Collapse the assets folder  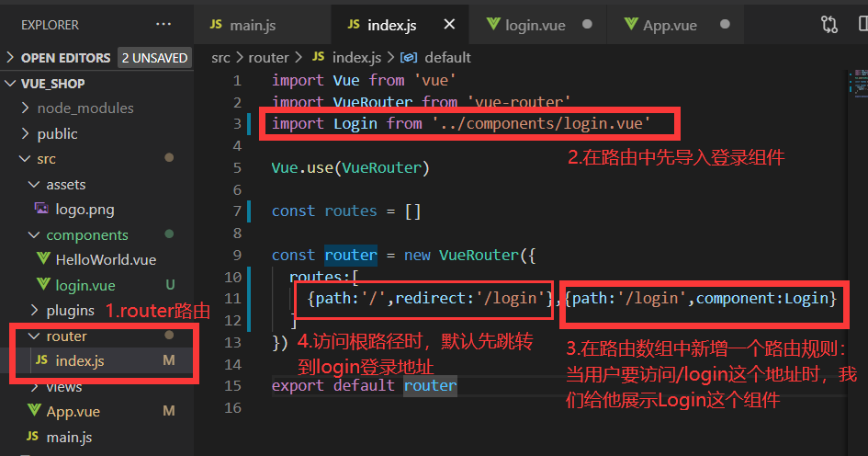(66, 185)
